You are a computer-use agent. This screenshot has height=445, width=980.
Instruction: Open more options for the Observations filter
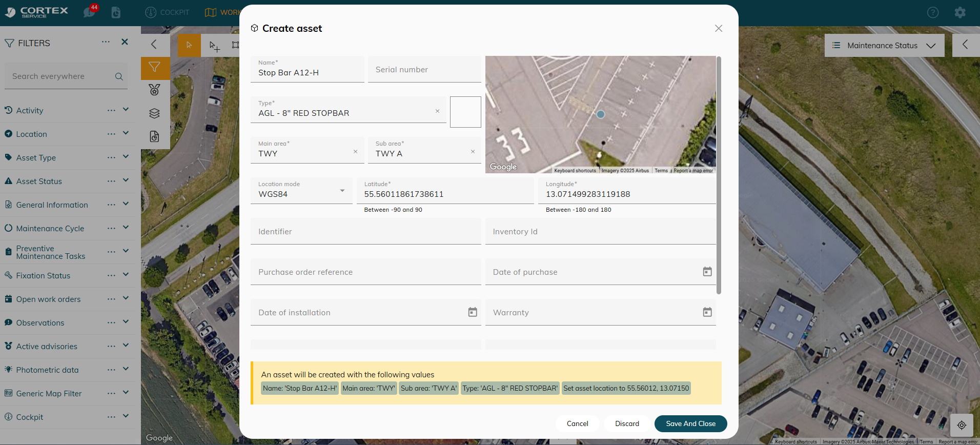tap(111, 322)
